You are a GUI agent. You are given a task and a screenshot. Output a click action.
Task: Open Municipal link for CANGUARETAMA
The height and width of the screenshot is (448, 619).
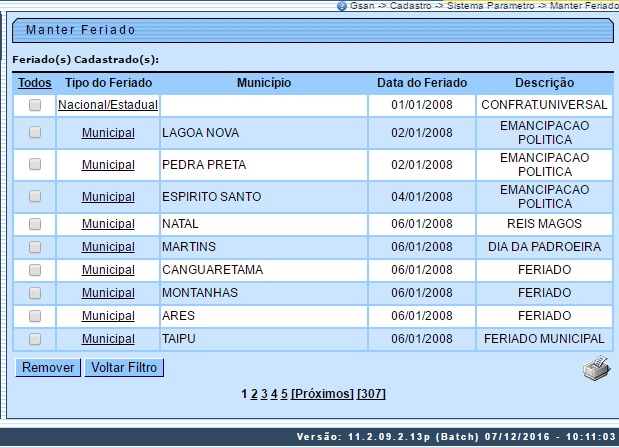[x=108, y=270]
